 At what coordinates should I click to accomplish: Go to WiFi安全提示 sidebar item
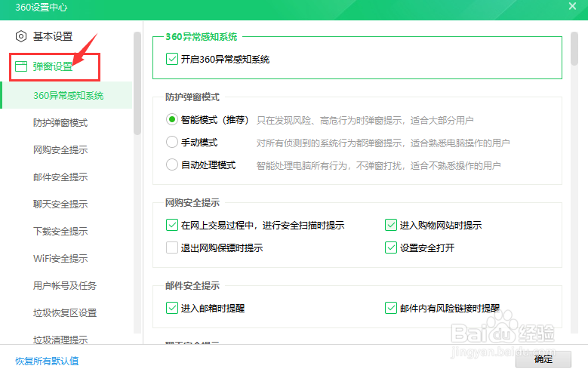(x=60, y=258)
